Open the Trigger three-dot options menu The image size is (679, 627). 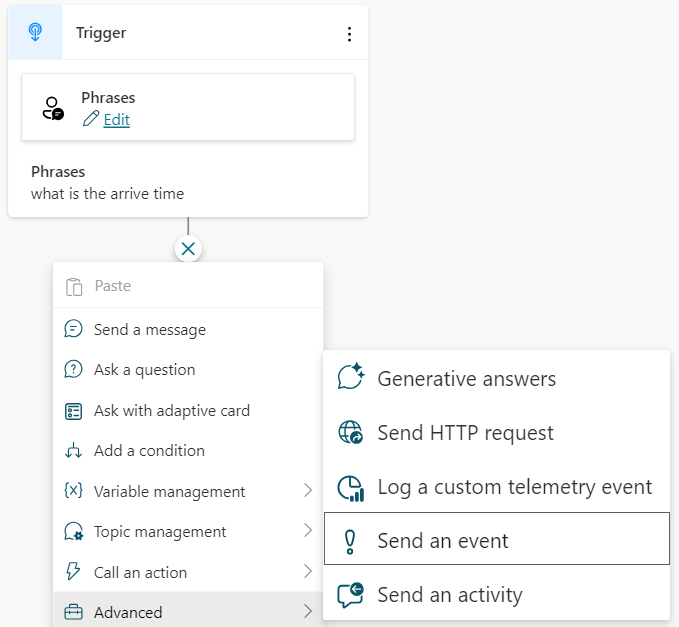click(x=349, y=34)
